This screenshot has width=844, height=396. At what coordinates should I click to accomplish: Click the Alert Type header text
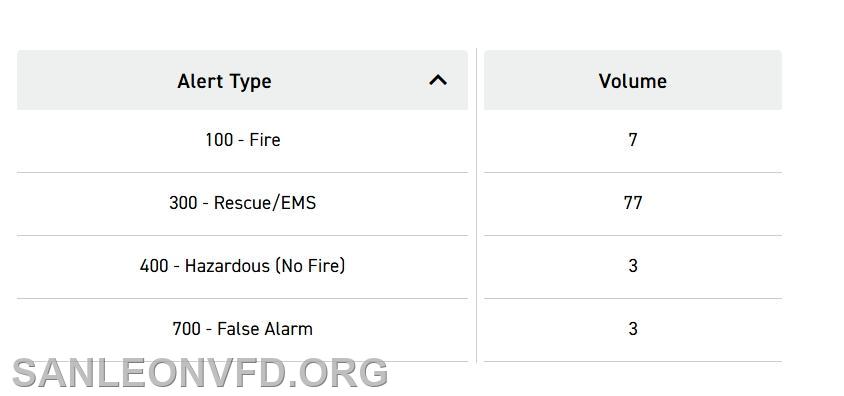pos(224,81)
